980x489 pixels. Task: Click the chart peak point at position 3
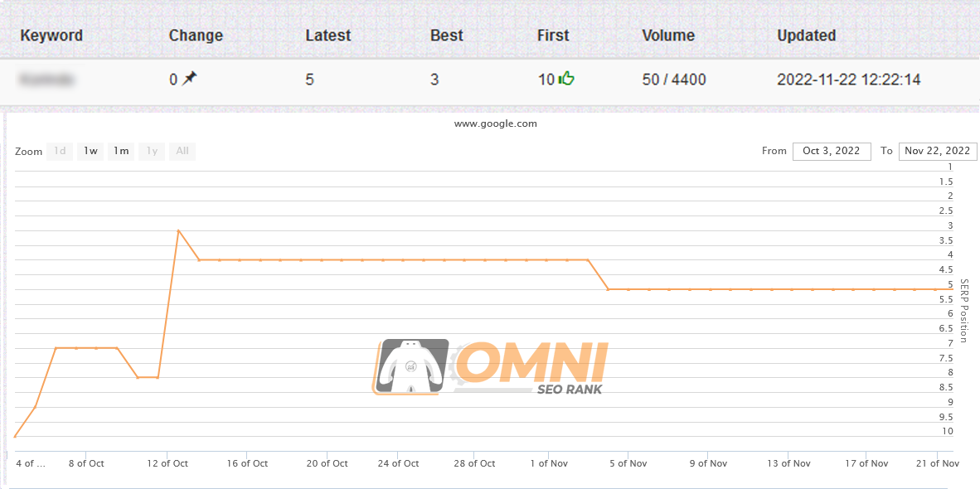[179, 230]
